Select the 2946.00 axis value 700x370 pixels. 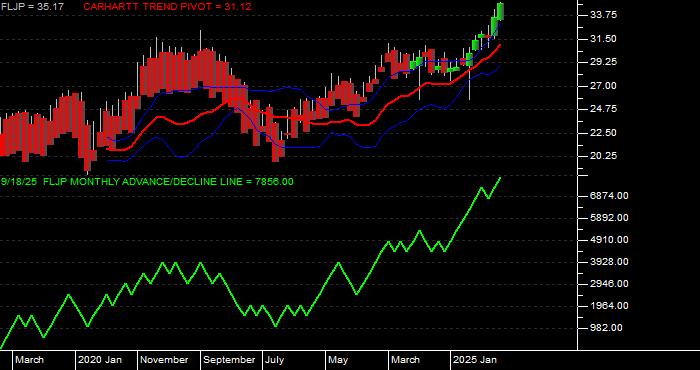[x=609, y=284]
